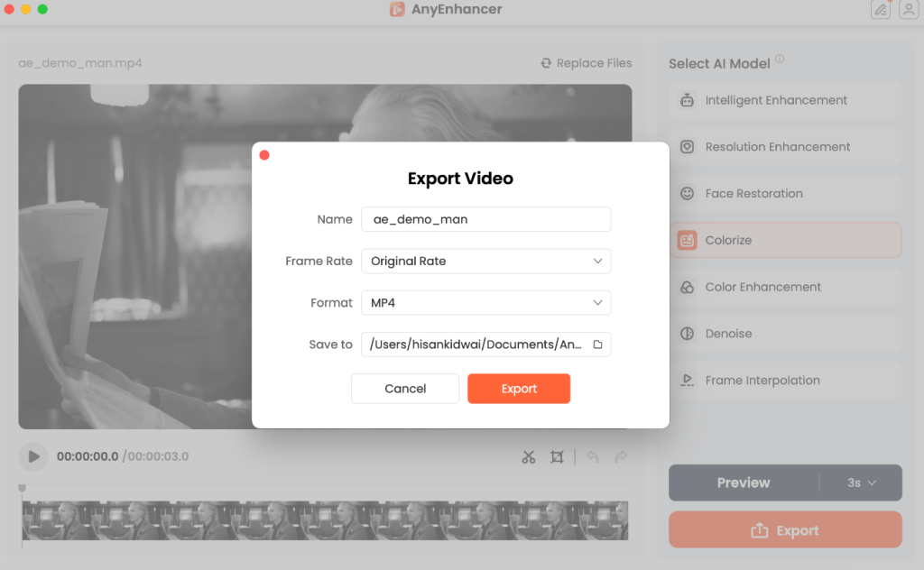Activate the crop tool above the timeline

point(557,457)
